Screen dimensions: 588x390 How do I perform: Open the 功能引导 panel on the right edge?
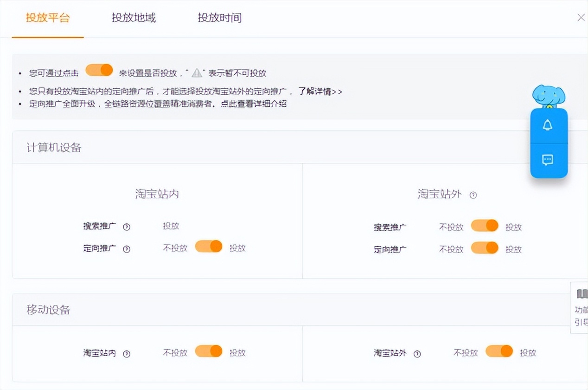click(580, 309)
